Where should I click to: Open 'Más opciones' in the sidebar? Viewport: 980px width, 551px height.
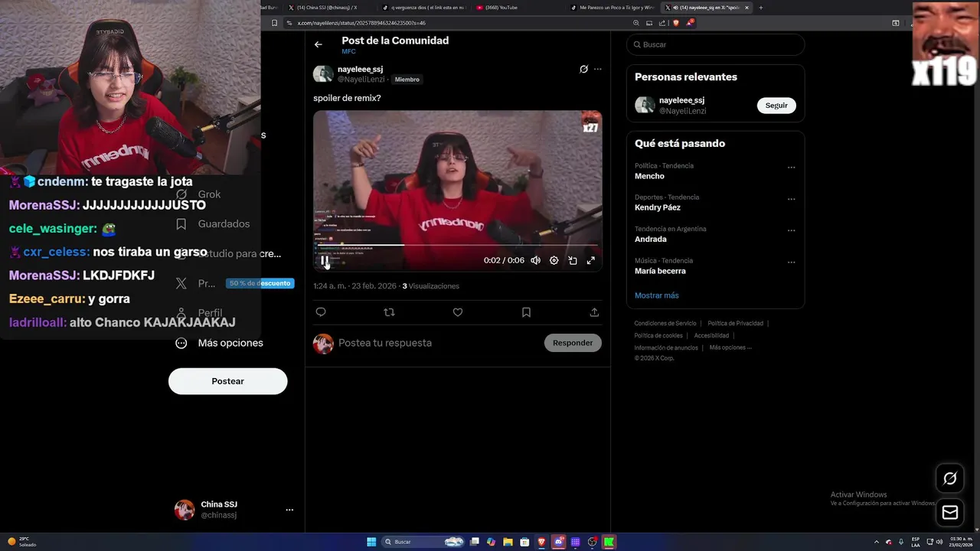click(220, 343)
